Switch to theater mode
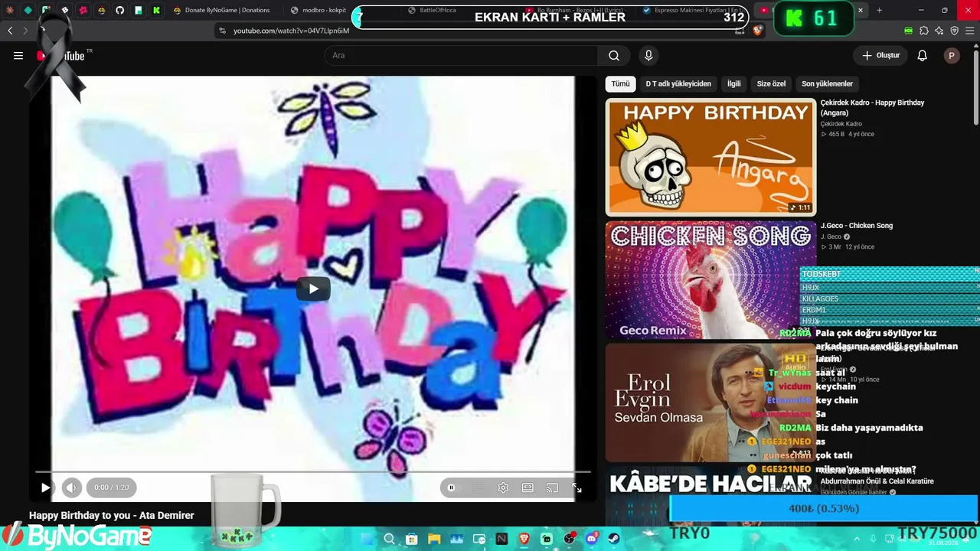 [528, 487]
